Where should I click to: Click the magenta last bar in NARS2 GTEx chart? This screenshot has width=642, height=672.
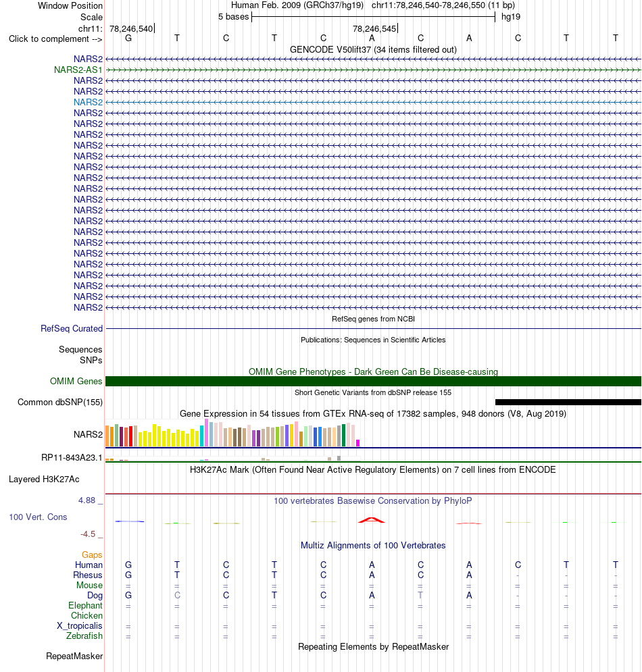point(358,443)
